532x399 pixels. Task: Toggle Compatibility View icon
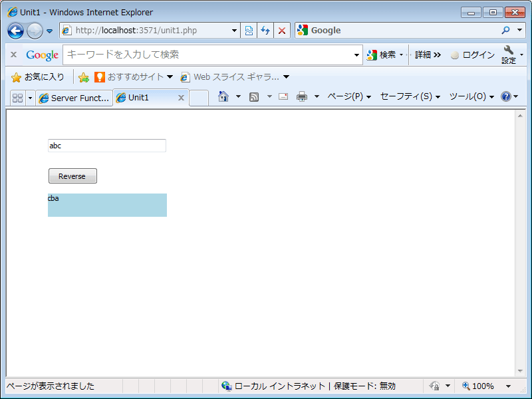(x=249, y=31)
